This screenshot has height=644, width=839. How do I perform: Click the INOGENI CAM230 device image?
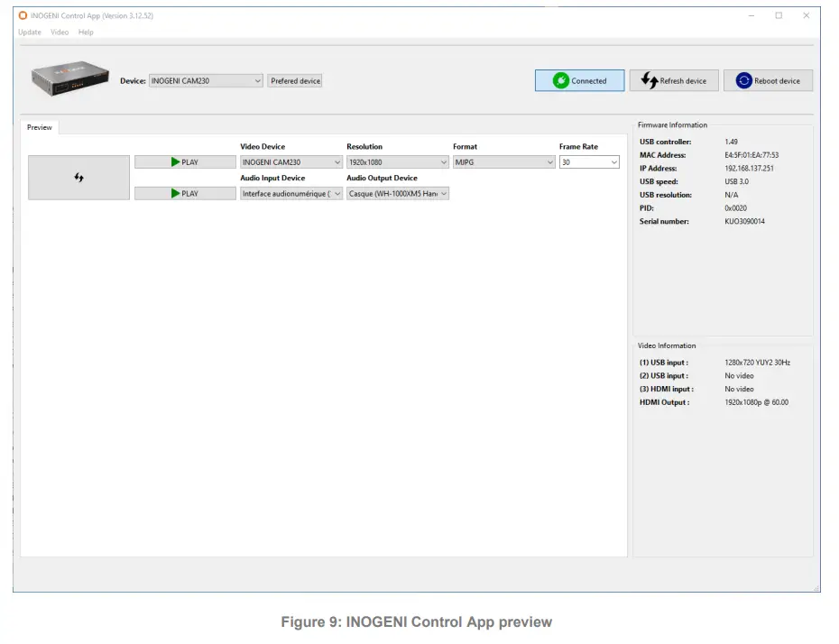[x=70, y=78]
